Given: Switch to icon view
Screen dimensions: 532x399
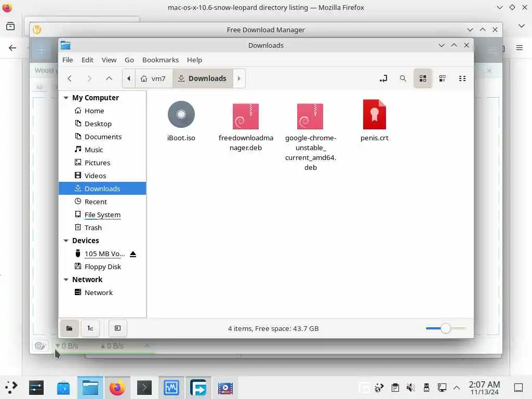Looking at the screenshot, I should click(x=423, y=78).
